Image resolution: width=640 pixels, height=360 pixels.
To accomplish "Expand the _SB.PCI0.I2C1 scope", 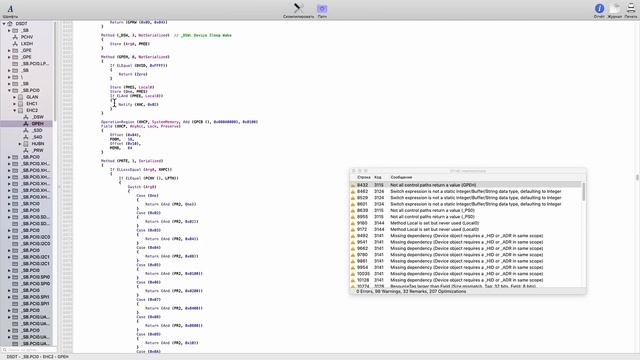I will tap(9, 257).
